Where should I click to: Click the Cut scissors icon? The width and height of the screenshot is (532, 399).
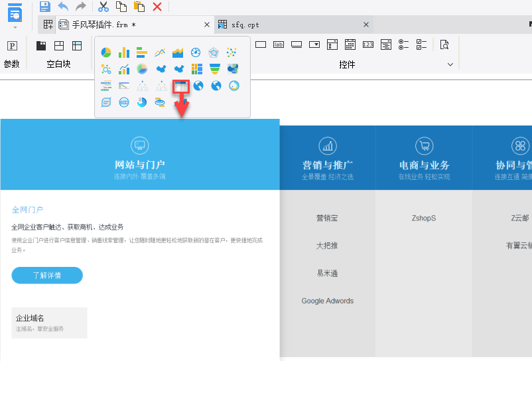103,7
